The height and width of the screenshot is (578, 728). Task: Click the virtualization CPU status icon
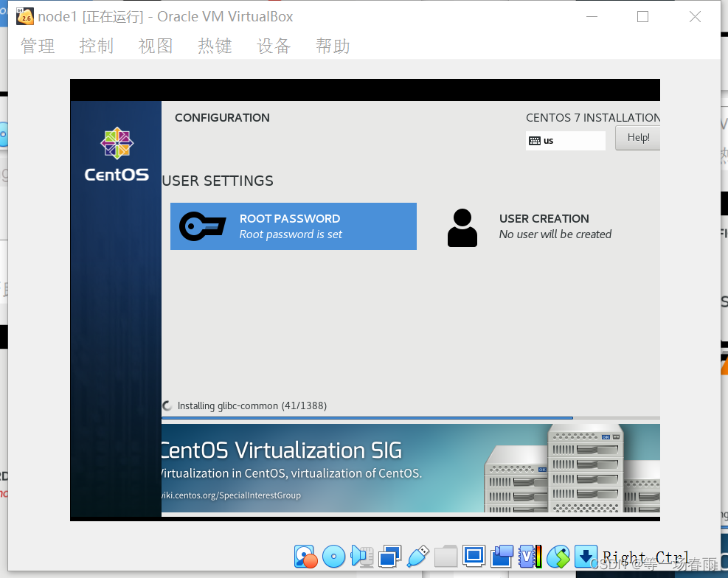click(530, 556)
